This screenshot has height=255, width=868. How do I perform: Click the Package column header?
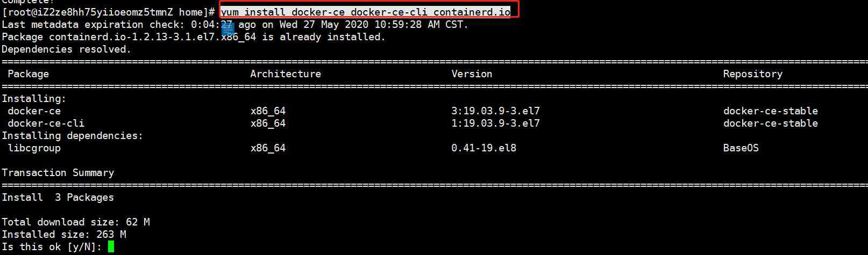coord(28,74)
